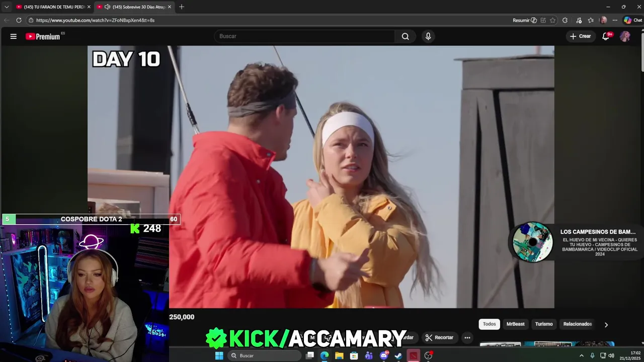Open the YouTube hamburger guide menu
The height and width of the screenshot is (362, 644).
click(x=14, y=36)
